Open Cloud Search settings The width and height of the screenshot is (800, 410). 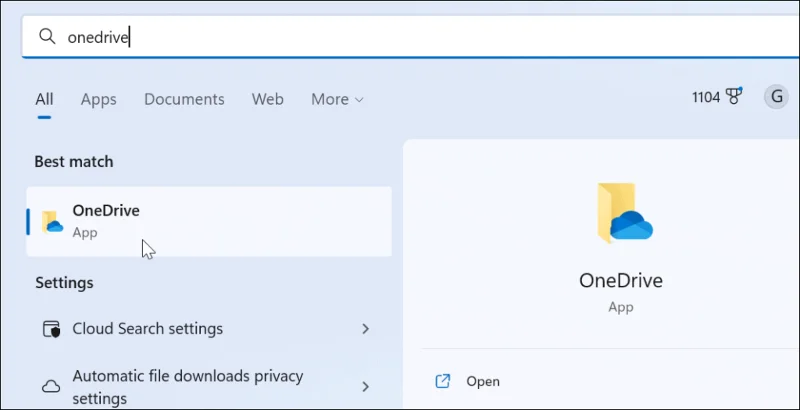point(209,329)
